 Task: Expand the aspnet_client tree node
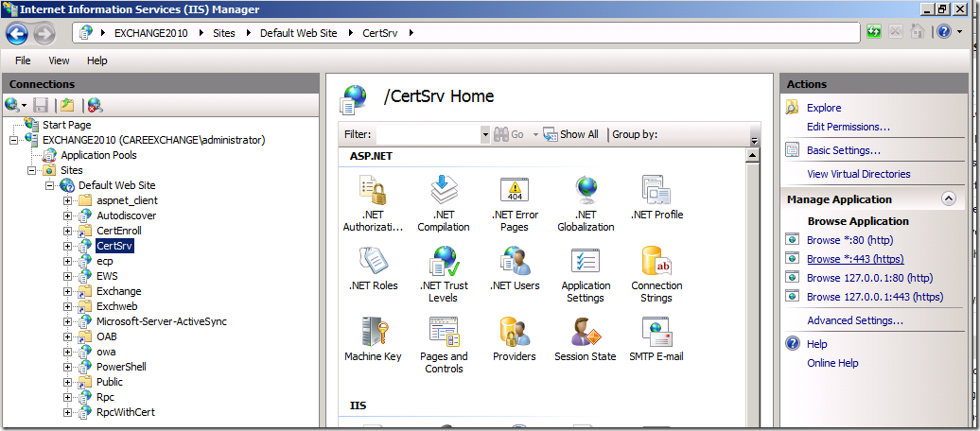(x=67, y=200)
